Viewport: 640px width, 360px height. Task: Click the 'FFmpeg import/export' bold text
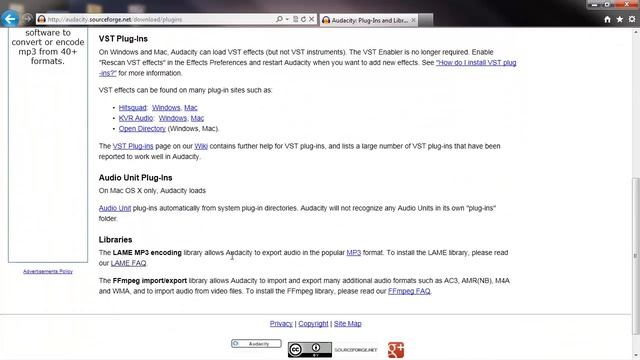click(150, 281)
